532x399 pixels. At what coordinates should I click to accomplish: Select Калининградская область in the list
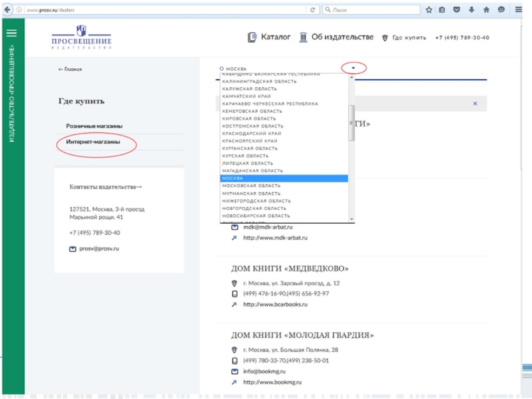[x=284, y=81]
